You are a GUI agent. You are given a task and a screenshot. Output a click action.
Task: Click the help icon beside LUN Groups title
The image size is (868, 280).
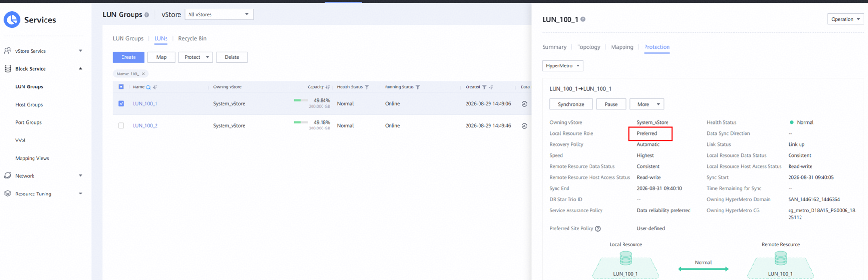(147, 15)
